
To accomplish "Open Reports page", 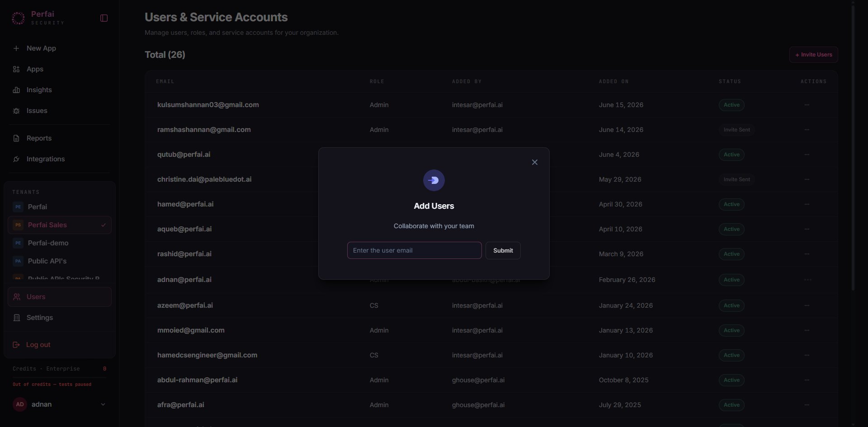I will pyautogui.click(x=59, y=138).
